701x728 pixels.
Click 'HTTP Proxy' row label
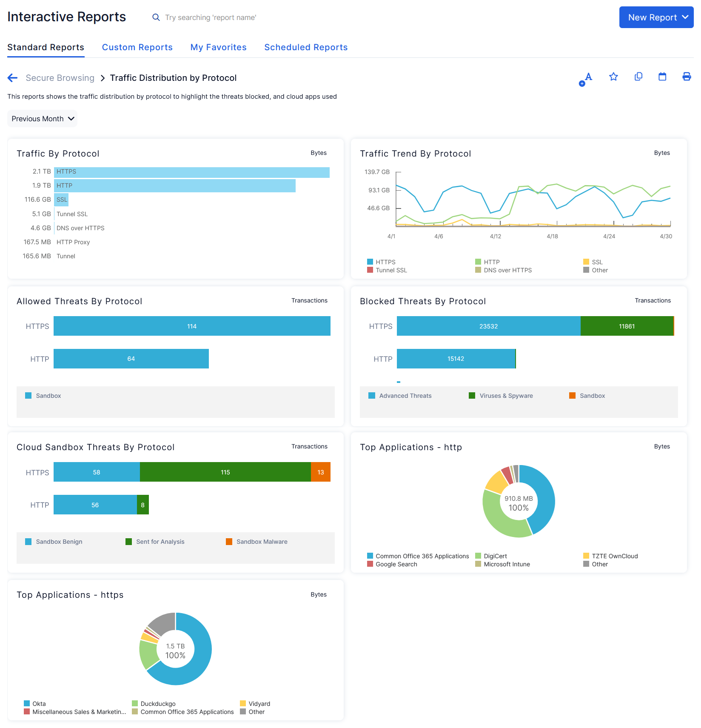pos(73,242)
